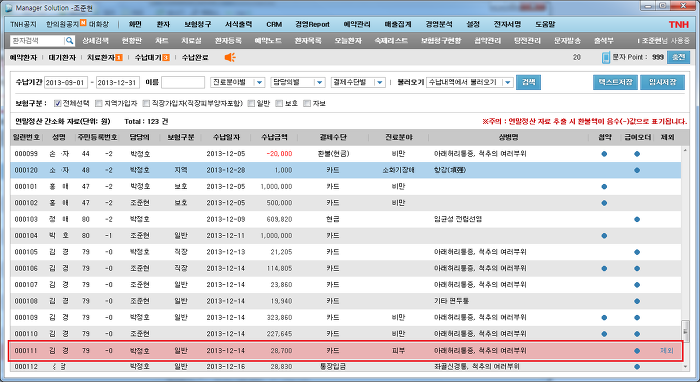
Task: Click the 첩약 dot in row 000106
Action: coord(604,268)
